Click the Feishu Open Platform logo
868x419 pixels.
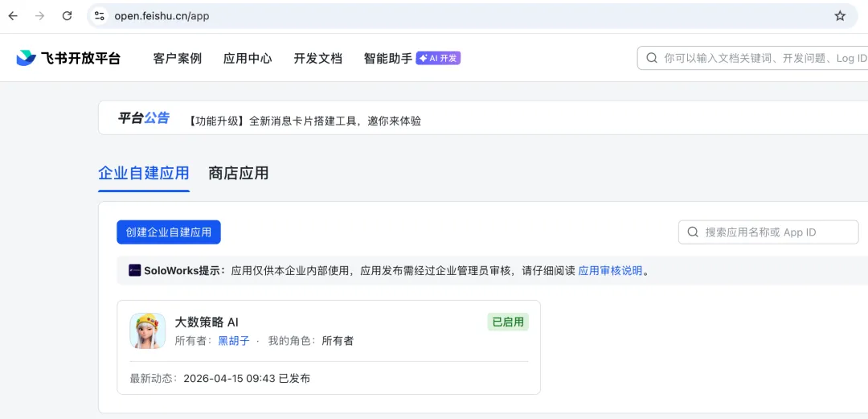pos(68,58)
